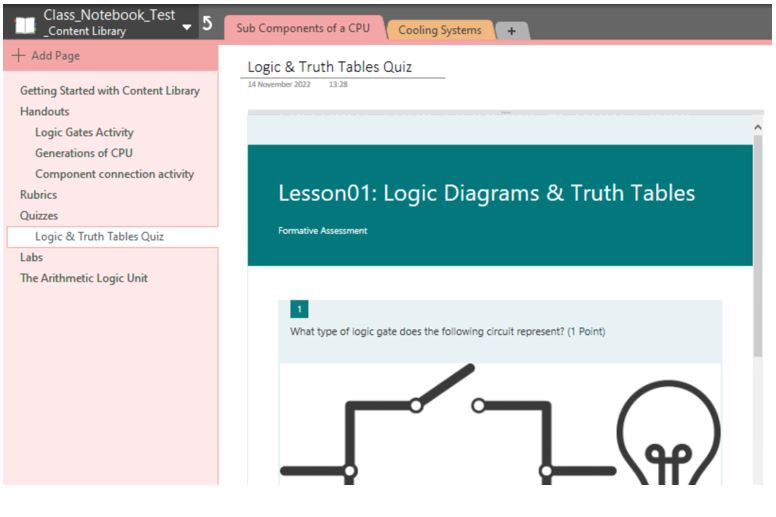776x517 pixels.
Task: Open the Rubrics page
Action: coord(38,194)
